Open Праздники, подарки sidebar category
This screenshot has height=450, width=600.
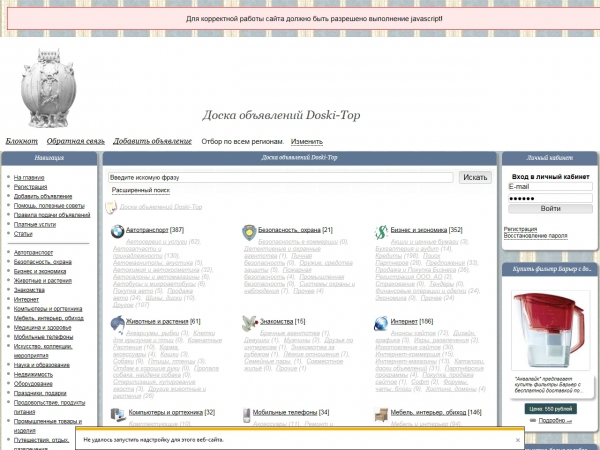(x=40, y=393)
